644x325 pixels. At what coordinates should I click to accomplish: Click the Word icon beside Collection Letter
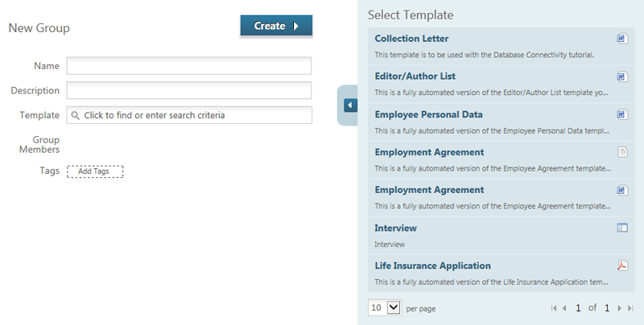(621, 39)
